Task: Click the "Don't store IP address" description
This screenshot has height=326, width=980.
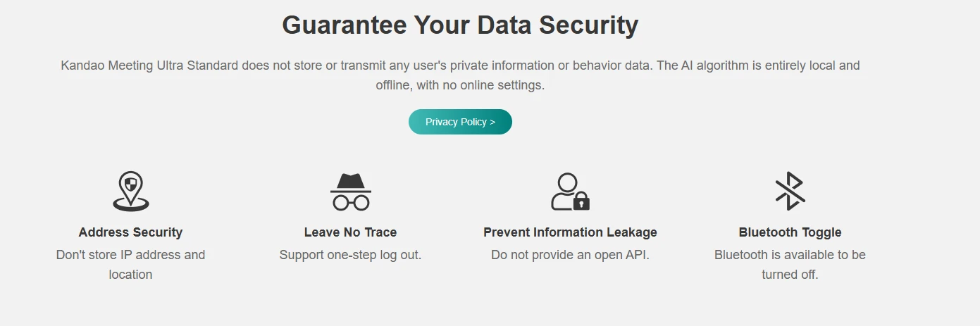Action: (x=130, y=255)
